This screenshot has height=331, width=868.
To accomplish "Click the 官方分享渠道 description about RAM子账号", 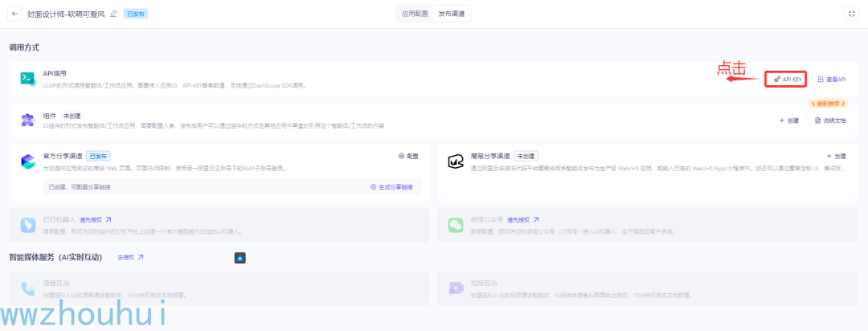I will [165, 168].
